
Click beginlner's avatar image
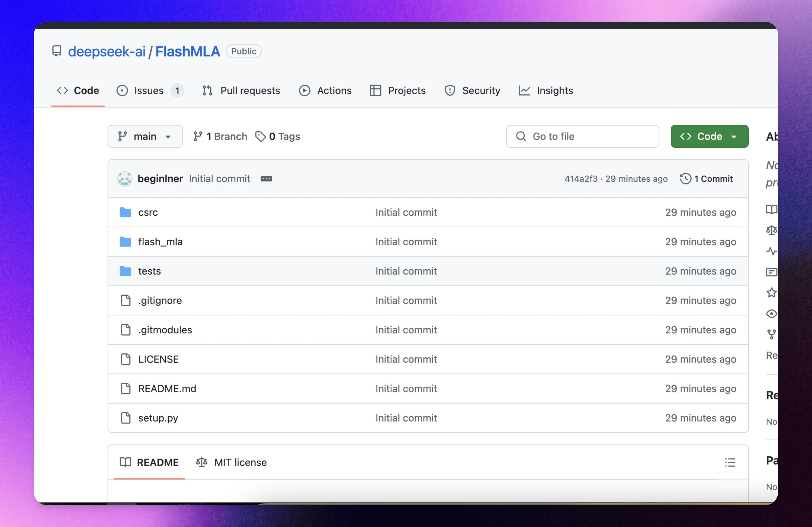pos(124,178)
